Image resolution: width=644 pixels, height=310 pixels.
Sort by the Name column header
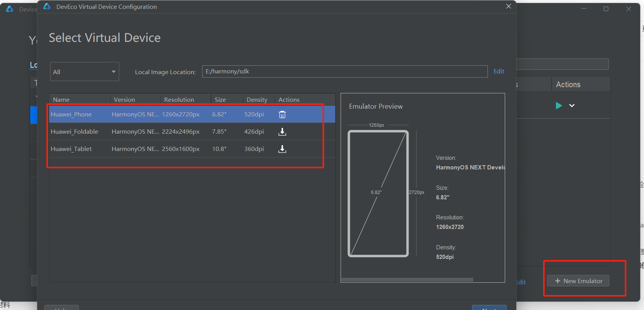(79, 99)
